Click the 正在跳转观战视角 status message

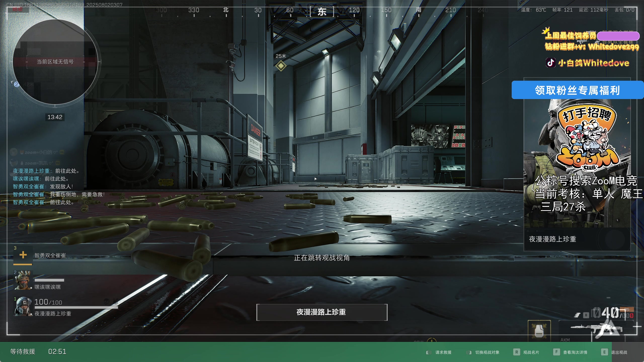tap(322, 258)
